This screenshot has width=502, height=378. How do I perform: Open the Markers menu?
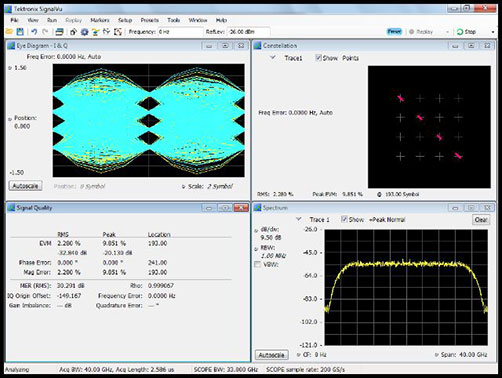click(x=100, y=20)
